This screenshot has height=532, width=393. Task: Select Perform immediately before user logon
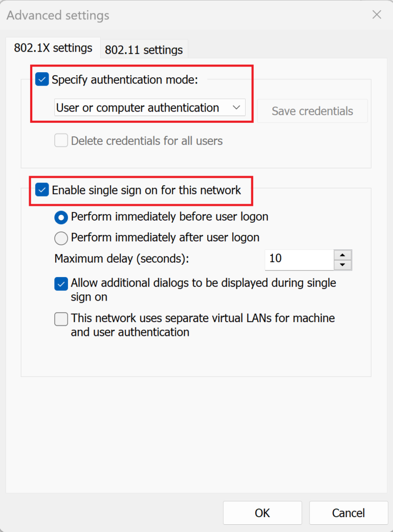[x=61, y=217]
